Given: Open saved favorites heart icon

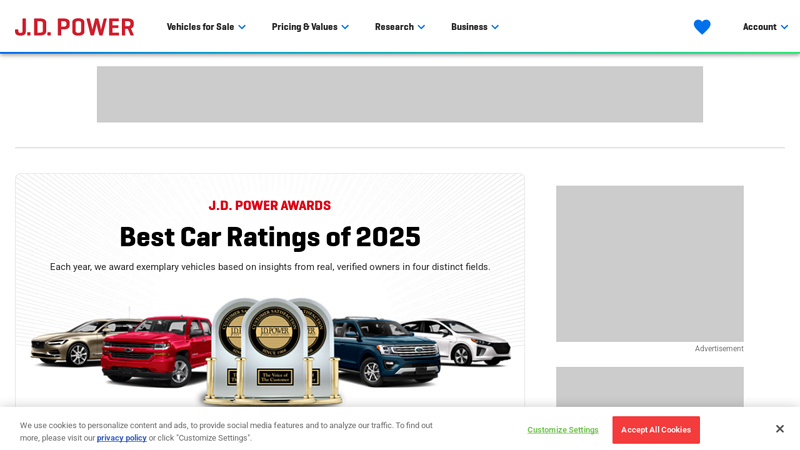Looking at the screenshot, I should click(x=702, y=27).
